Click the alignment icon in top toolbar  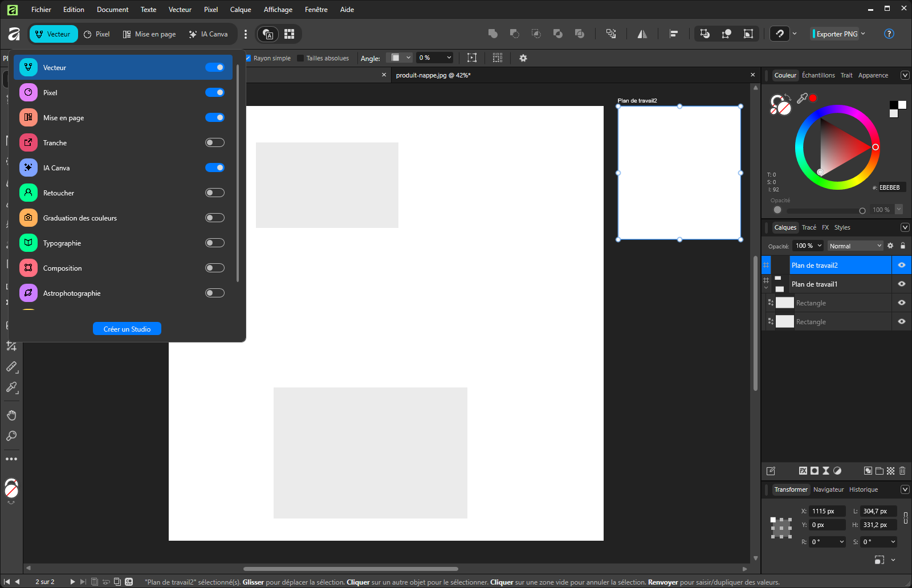674,34
